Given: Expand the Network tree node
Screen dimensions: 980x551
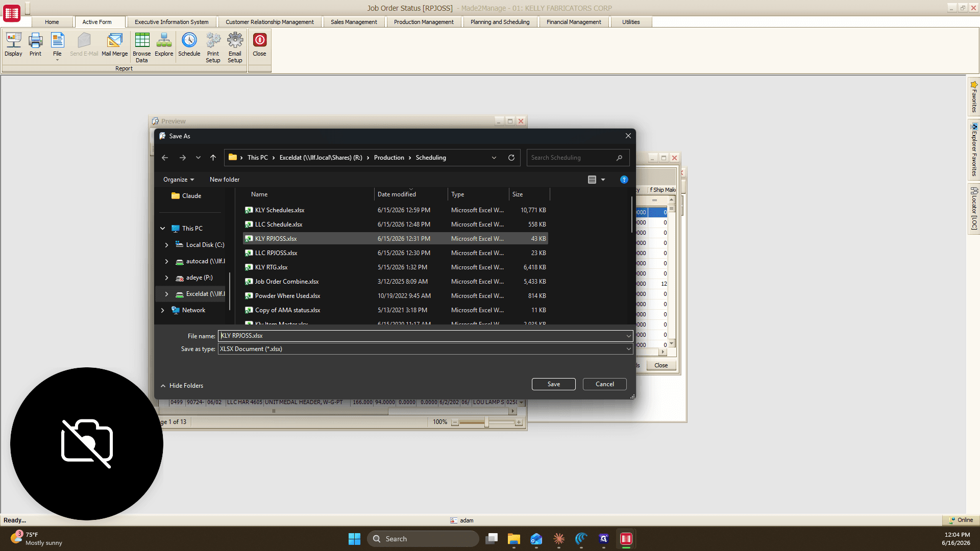Looking at the screenshot, I should pyautogui.click(x=162, y=310).
